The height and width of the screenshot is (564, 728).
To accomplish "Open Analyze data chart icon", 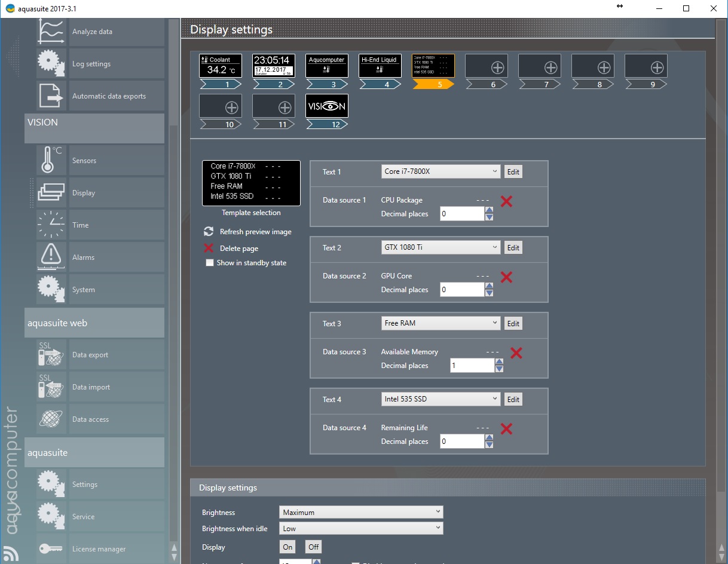I will click(51, 31).
